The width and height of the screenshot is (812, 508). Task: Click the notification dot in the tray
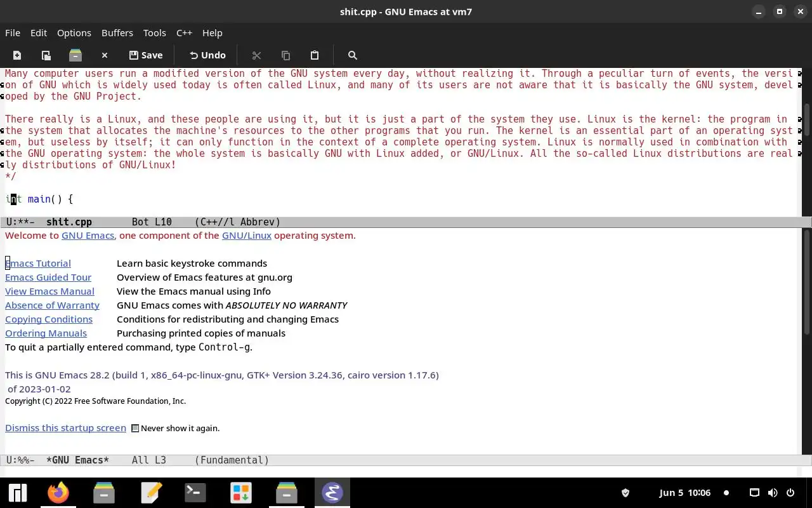click(726, 493)
